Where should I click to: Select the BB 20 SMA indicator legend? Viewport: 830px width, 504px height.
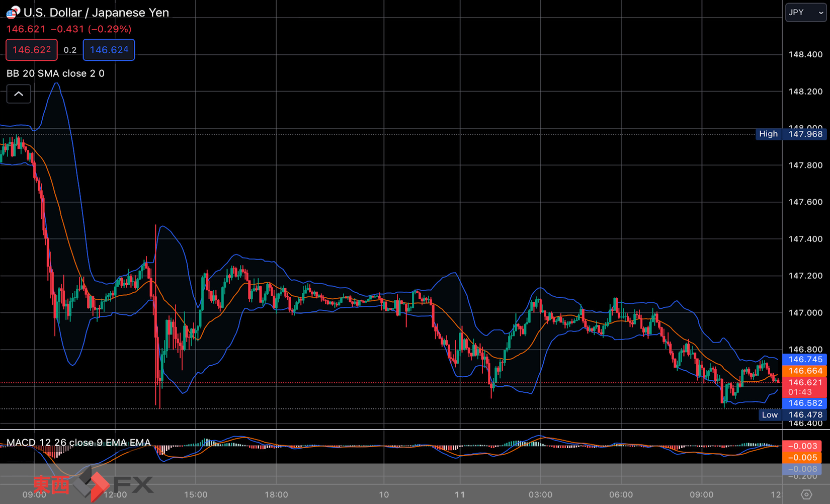[x=55, y=73]
